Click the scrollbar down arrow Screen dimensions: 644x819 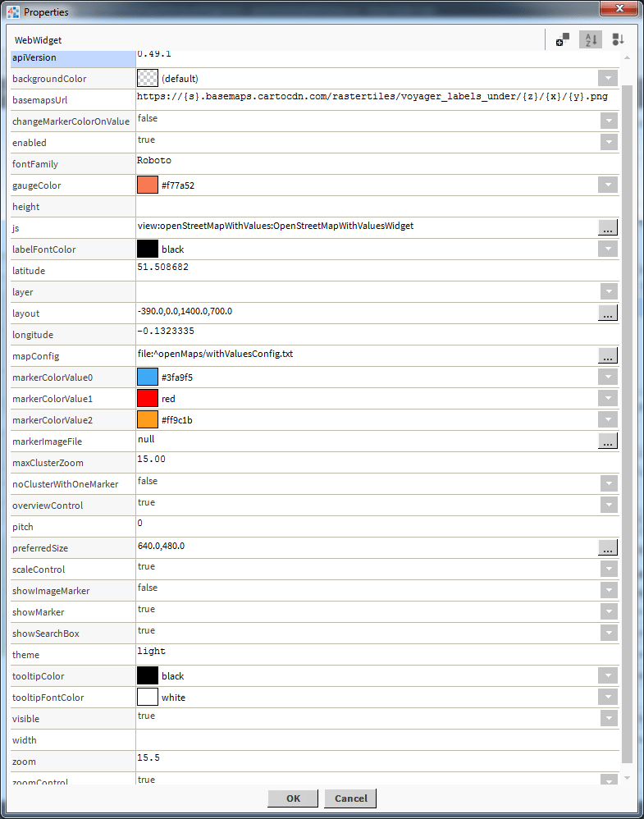(x=627, y=778)
